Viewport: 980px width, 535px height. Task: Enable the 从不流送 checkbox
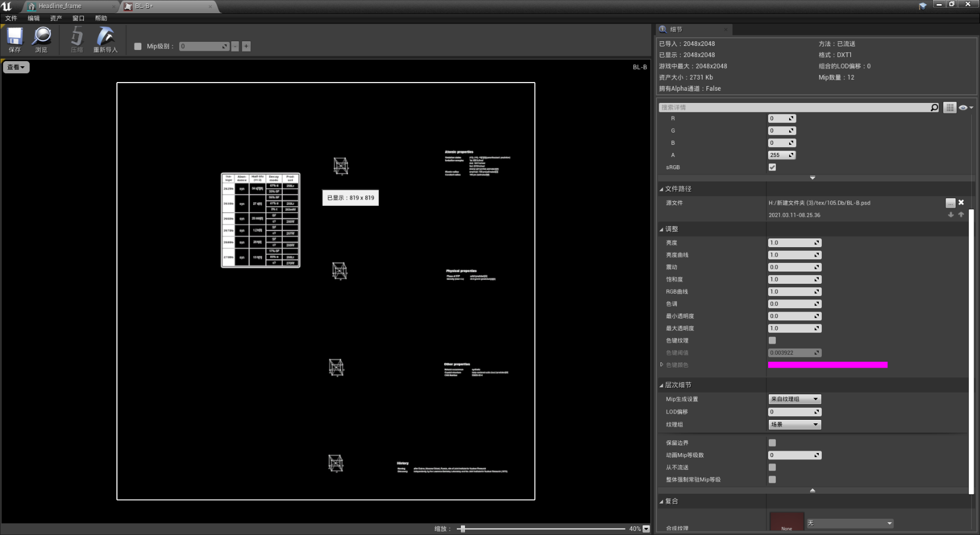(x=772, y=468)
